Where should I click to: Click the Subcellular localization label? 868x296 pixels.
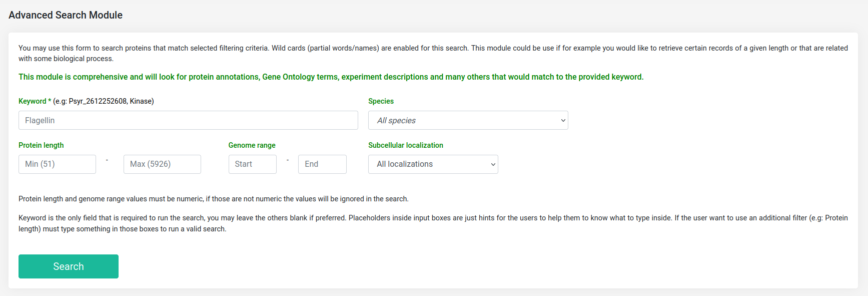[x=406, y=145]
